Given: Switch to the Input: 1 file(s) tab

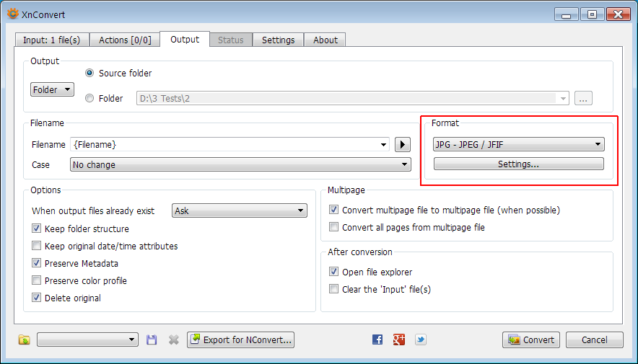Looking at the screenshot, I should click(x=52, y=40).
